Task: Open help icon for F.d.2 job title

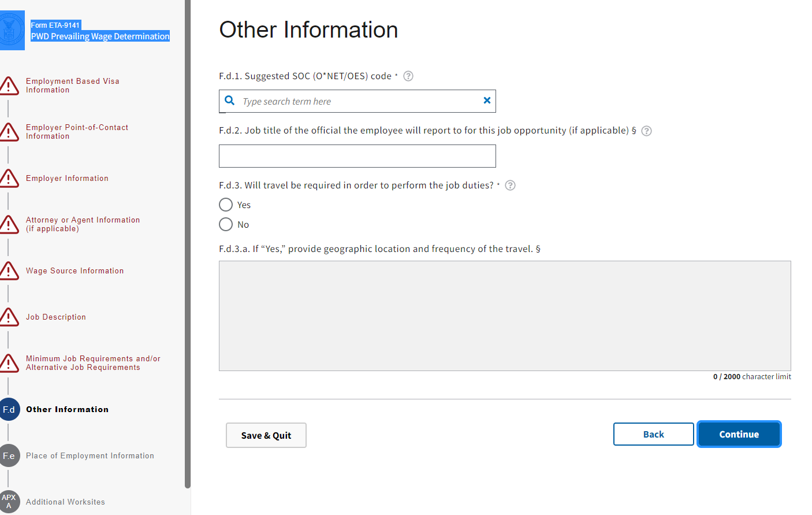Action: (x=647, y=131)
